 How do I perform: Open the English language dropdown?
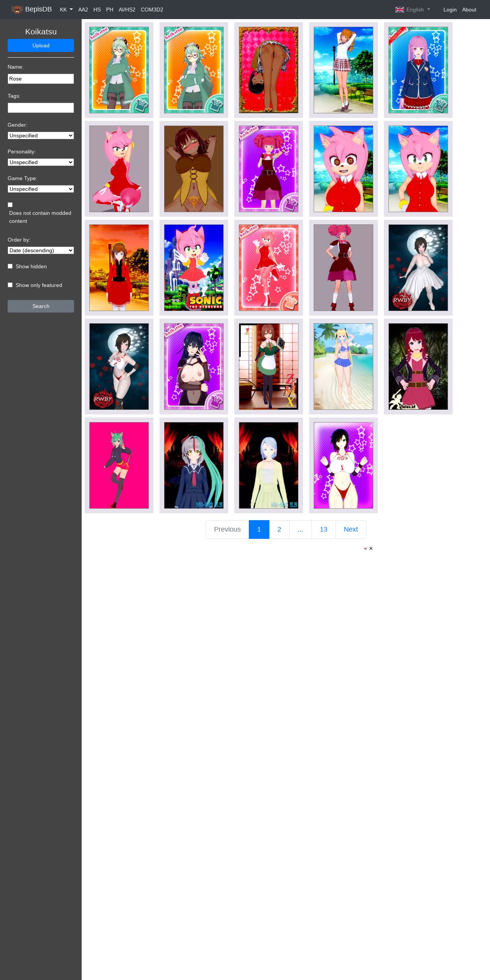[x=413, y=10]
